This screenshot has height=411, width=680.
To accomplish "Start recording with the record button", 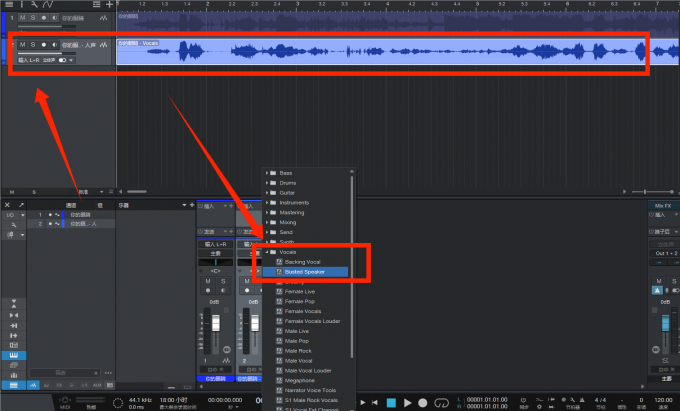I will click(423, 403).
